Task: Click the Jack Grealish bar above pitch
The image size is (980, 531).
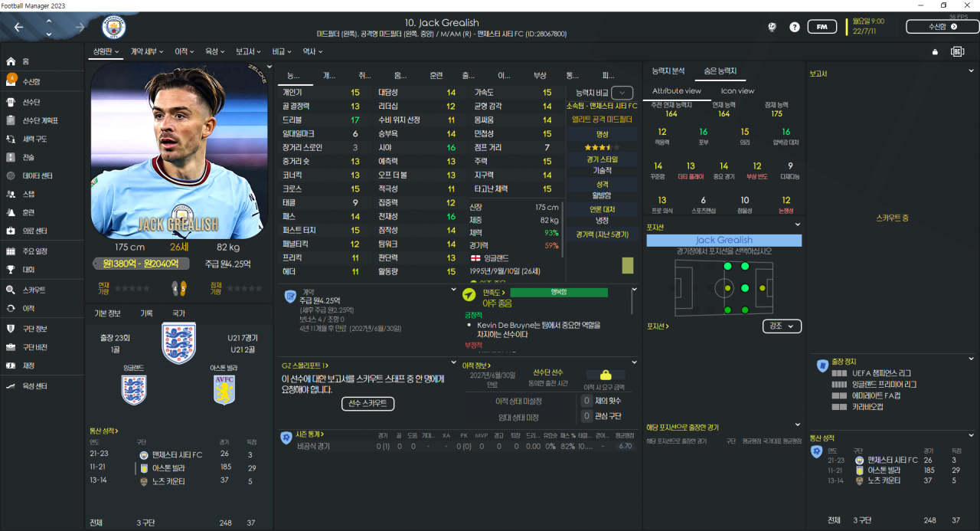Action: coord(724,240)
